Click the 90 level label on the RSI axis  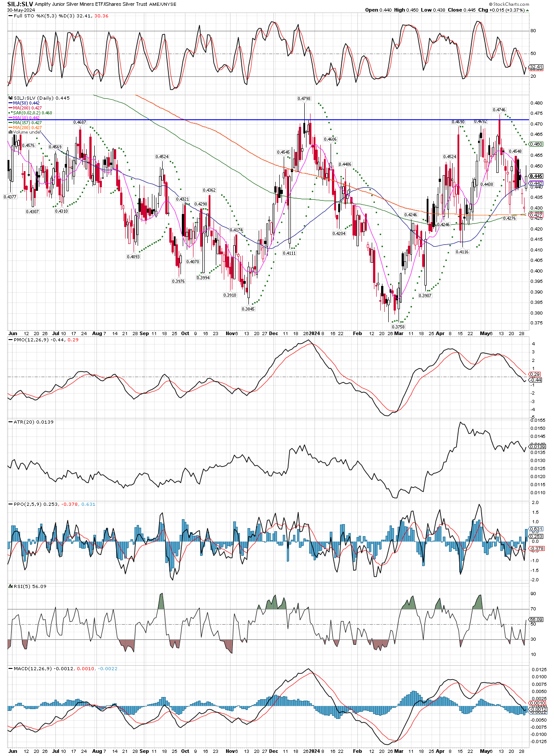(533, 594)
